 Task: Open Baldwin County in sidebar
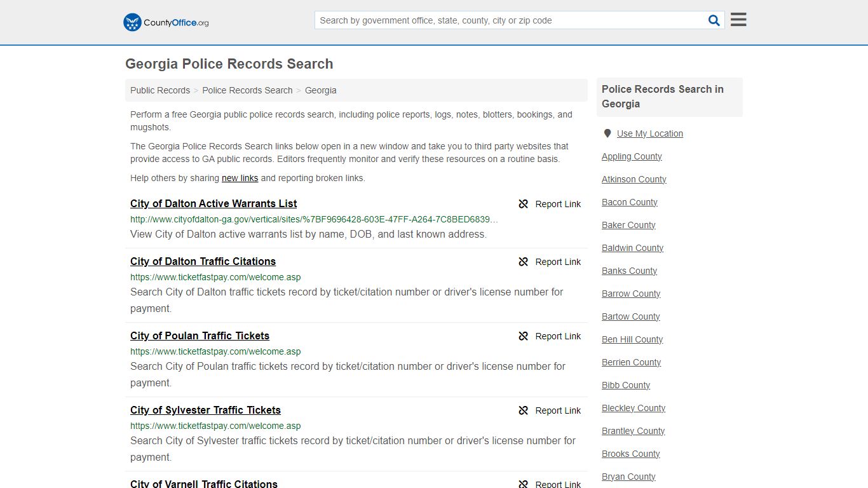pyautogui.click(x=632, y=248)
